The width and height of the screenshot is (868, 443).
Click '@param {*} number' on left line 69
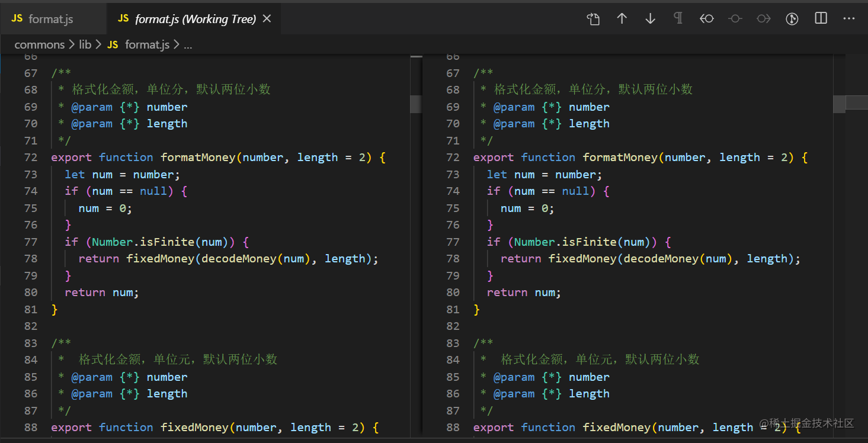click(x=129, y=107)
